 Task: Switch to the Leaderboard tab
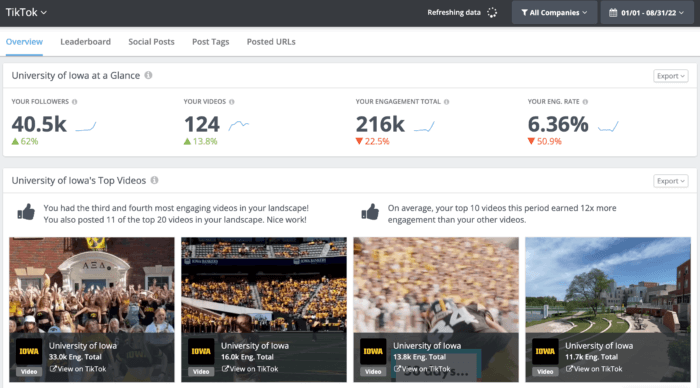[x=85, y=42]
